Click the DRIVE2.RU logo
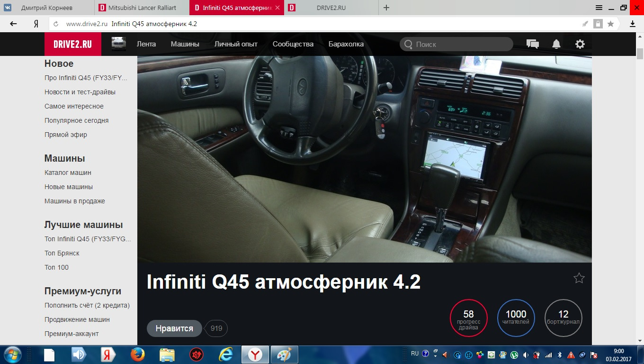Viewport: 644px width, 364px height. point(73,44)
